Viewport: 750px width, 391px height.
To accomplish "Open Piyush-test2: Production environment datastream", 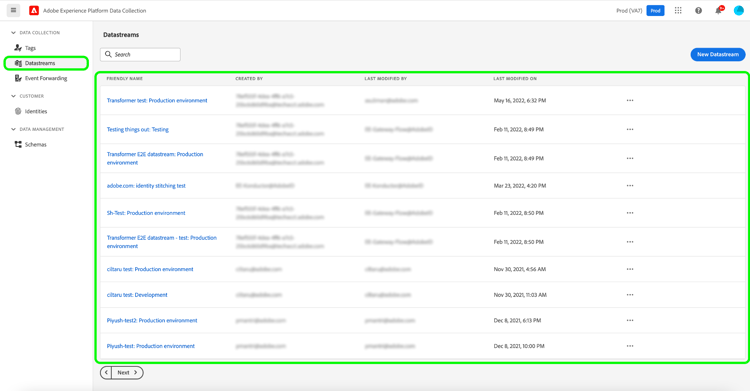I will pos(152,321).
